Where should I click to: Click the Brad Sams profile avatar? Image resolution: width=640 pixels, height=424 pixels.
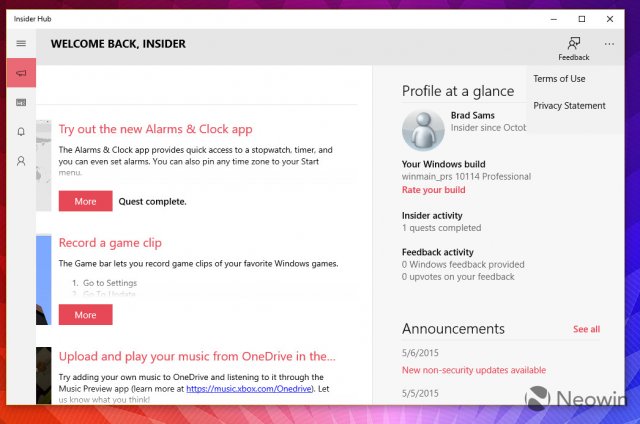coord(423,131)
